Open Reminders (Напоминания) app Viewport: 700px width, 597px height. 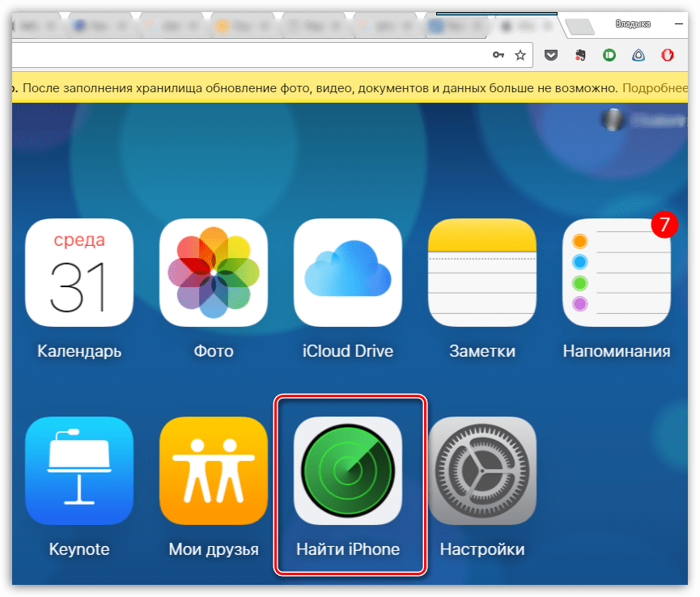point(617,273)
